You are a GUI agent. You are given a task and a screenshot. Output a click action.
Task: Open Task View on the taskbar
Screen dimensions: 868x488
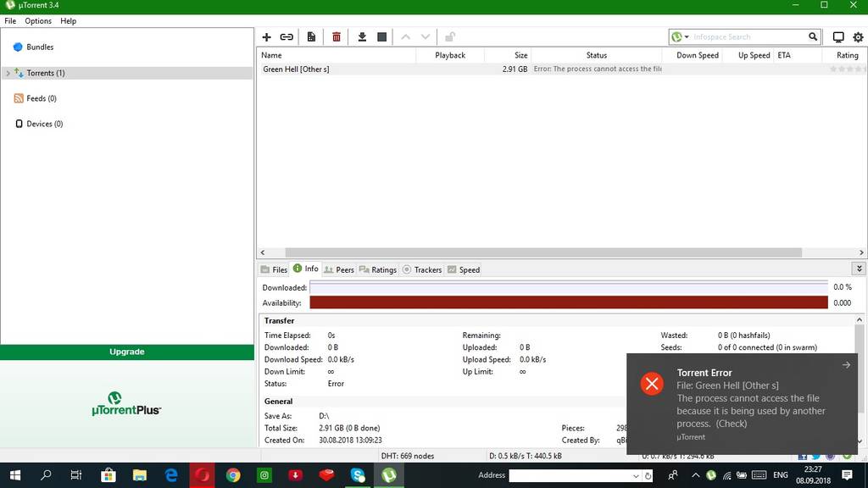tap(76, 475)
